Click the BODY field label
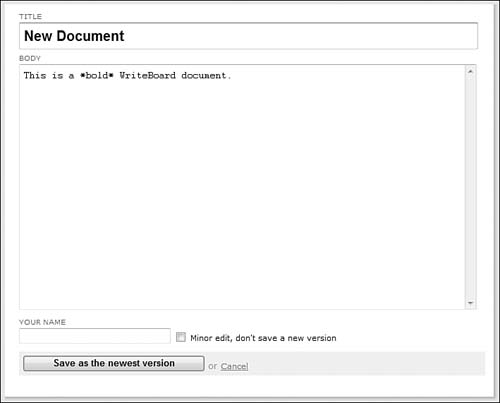This screenshot has width=500, height=403. pos(30,58)
